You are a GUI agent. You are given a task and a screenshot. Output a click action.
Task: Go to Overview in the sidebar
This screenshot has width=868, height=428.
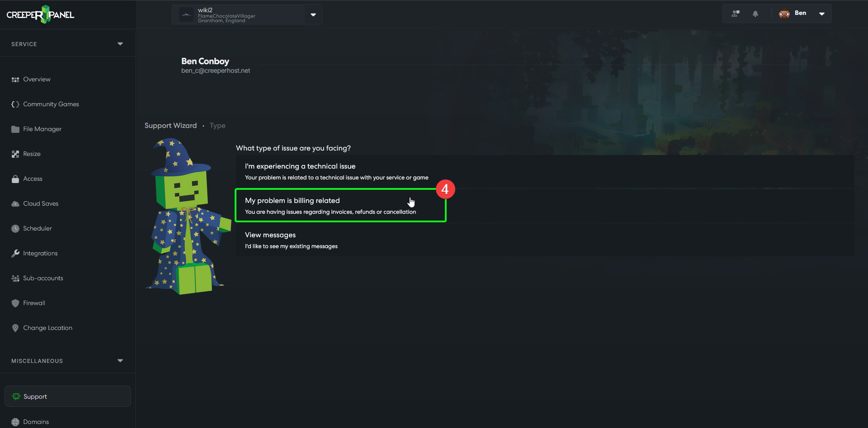tap(37, 80)
